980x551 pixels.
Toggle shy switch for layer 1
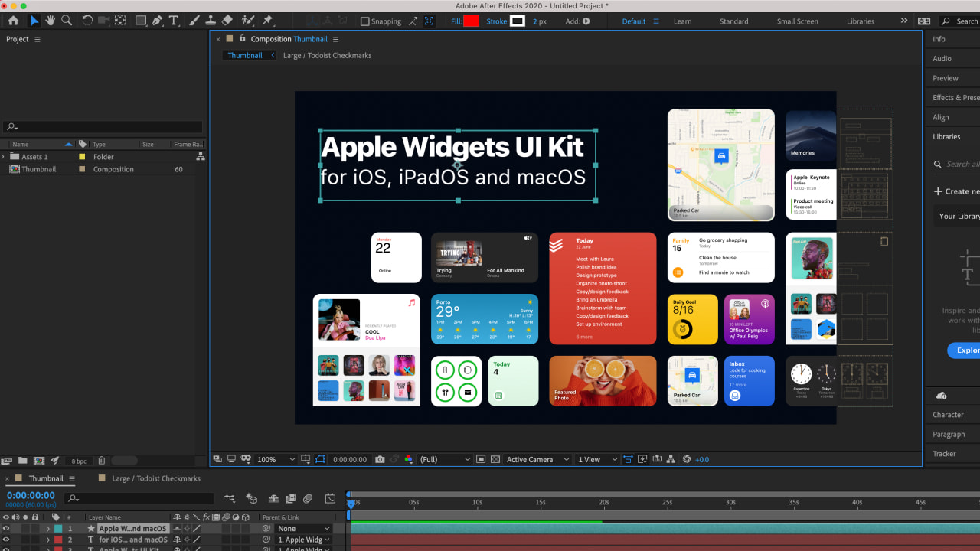(x=177, y=529)
